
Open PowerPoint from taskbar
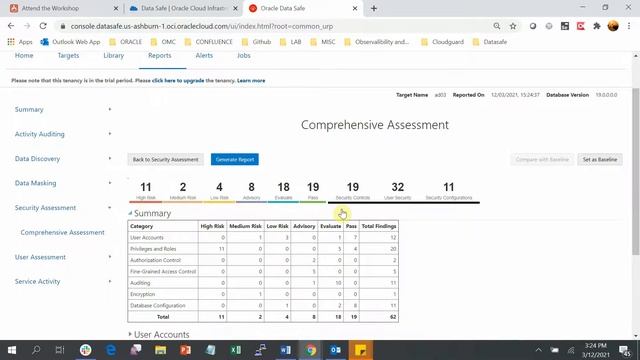pyautogui.click(x=185, y=350)
